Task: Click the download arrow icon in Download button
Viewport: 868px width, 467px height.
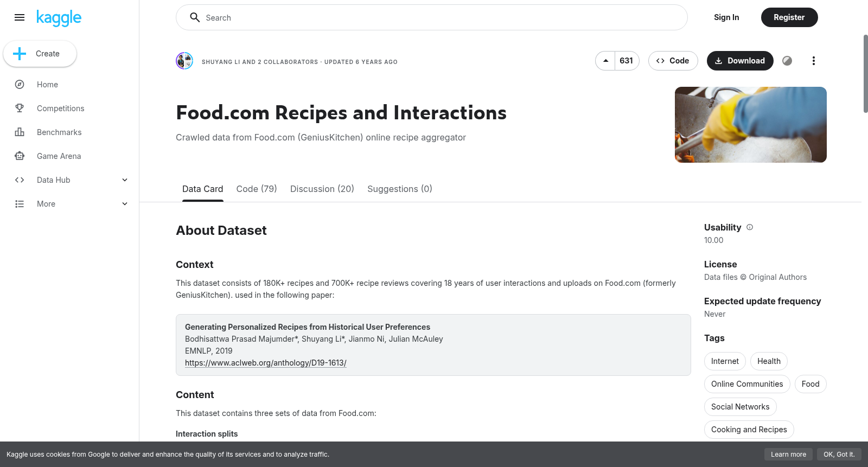Action: pyautogui.click(x=718, y=61)
